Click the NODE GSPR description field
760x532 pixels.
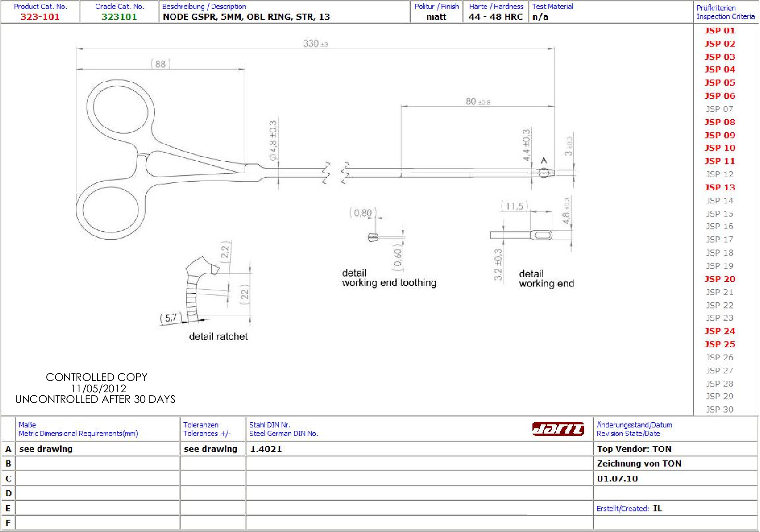click(x=246, y=17)
